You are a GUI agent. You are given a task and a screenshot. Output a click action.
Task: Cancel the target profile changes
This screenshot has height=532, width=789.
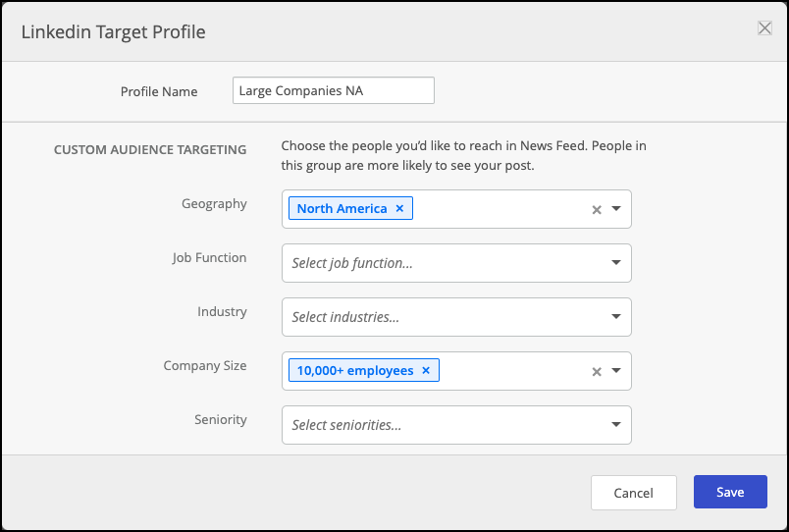point(634,492)
